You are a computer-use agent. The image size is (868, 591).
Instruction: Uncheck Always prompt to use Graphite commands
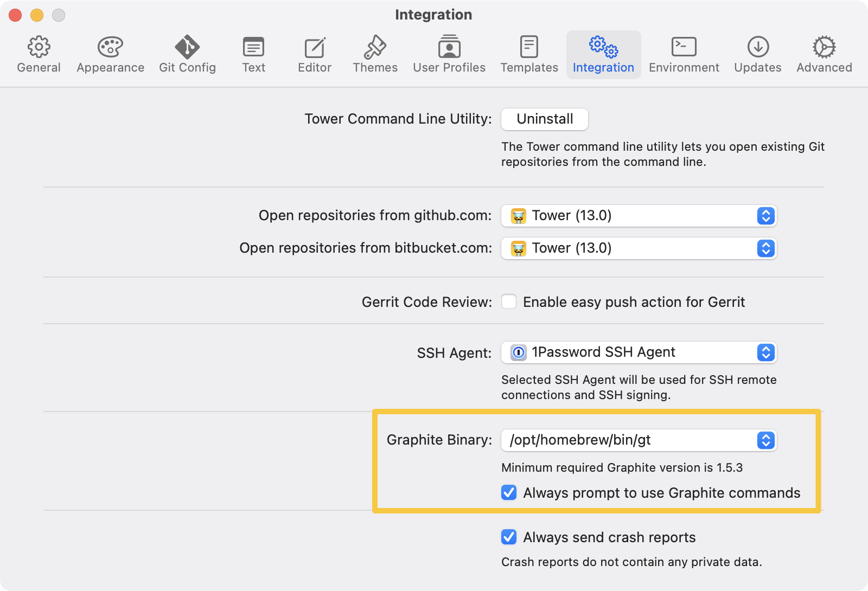pyautogui.click(x=509, y=493)
